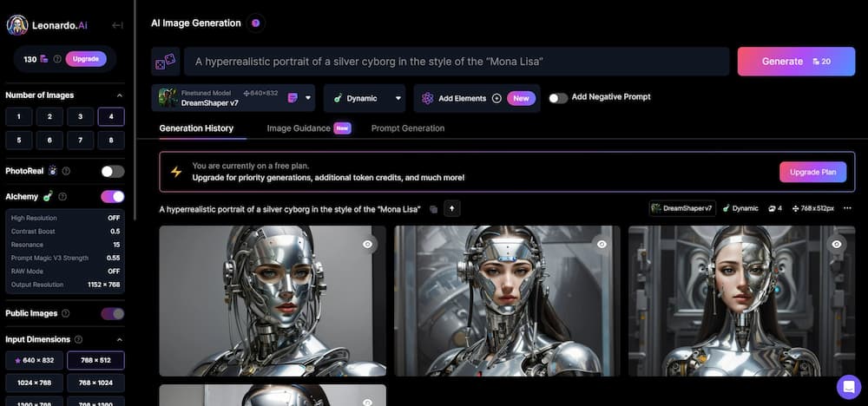Enable the Add Negative Prompt switch

[558, 98]
